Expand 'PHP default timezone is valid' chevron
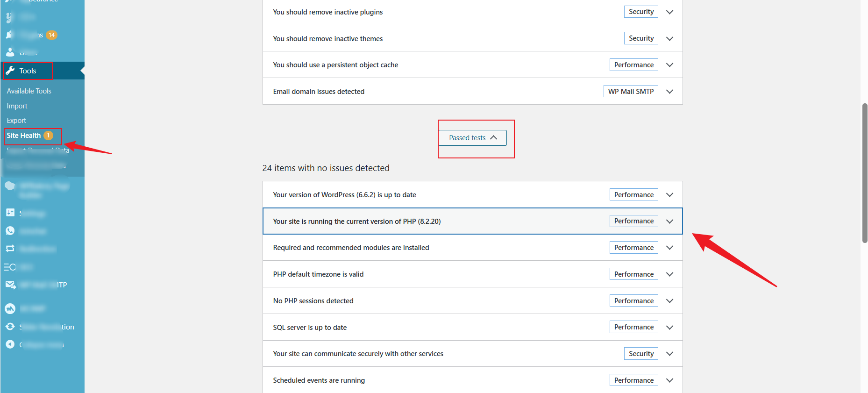The width and height of the screenshot is (868, 393). tap(669, 274)
